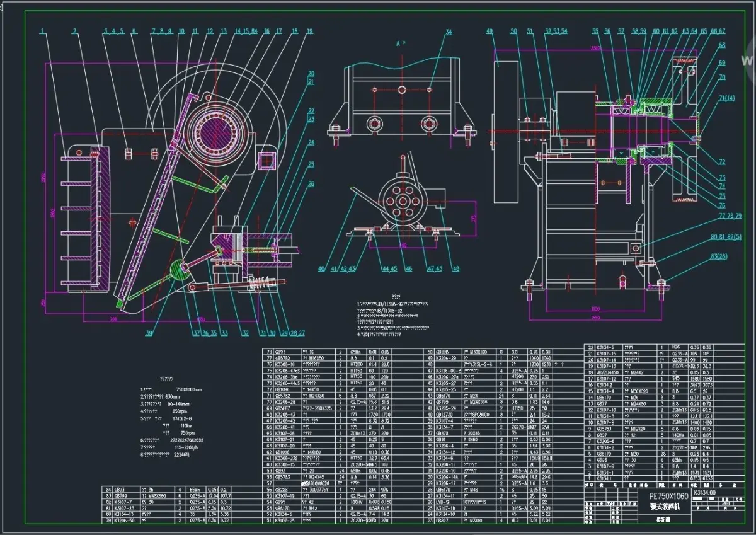Click part callout number 49
This screenshot has height=535, width=756.
coord(489,30)
